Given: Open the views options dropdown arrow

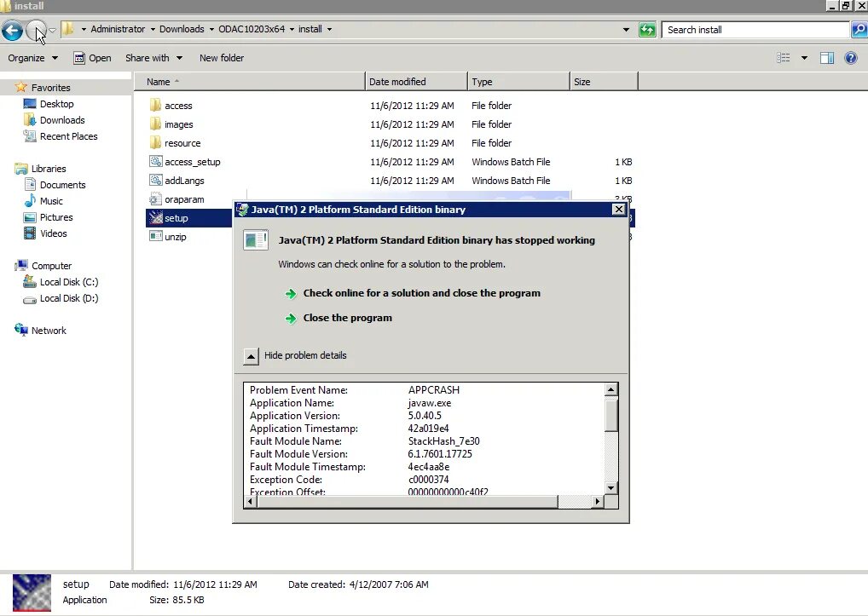Looking at the screenshot, I should tap(804, 58).
